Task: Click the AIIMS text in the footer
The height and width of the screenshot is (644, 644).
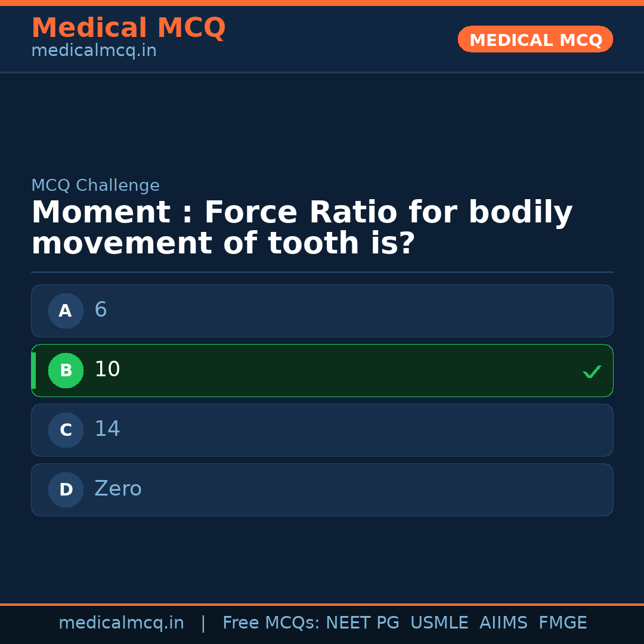Action: pyautogui.click(x=503, y=623)
